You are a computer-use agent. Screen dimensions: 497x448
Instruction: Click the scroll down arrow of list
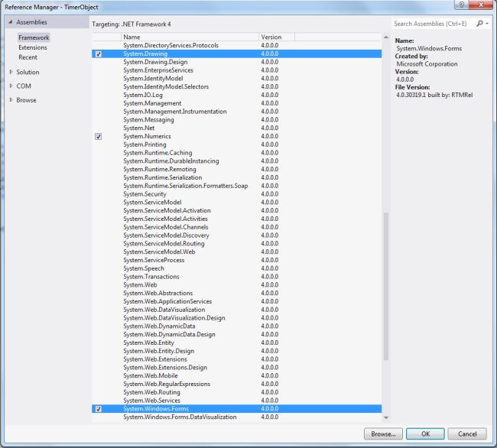click(385, 417)
